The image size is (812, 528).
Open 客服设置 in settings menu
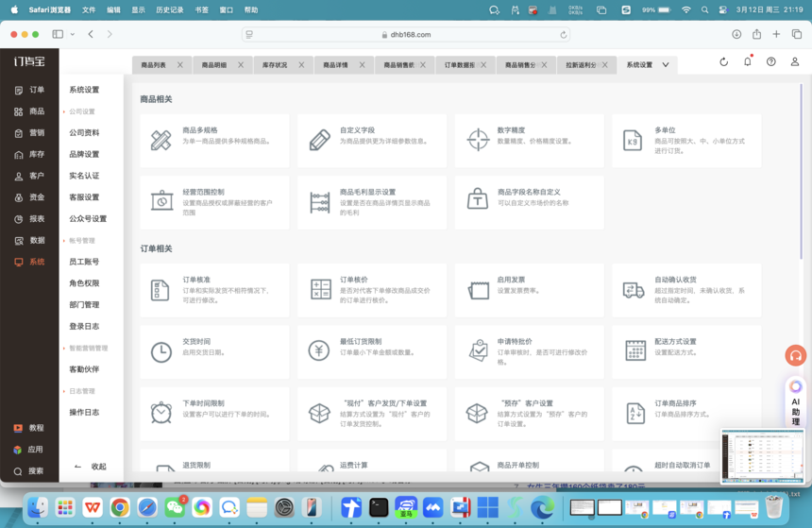click(x=84, y=197)
